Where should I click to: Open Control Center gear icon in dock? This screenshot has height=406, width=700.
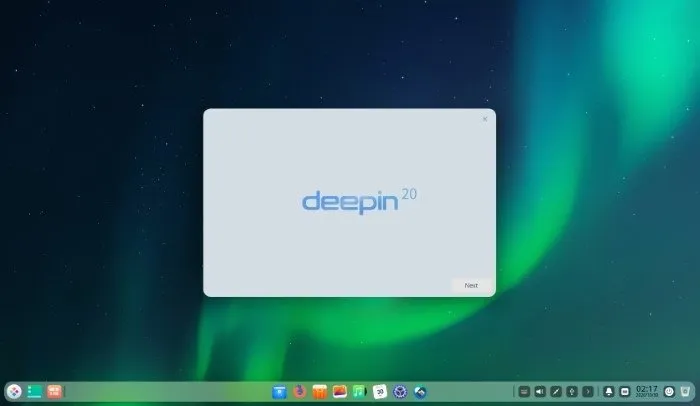pyautogui.click(x=400, y=392)
